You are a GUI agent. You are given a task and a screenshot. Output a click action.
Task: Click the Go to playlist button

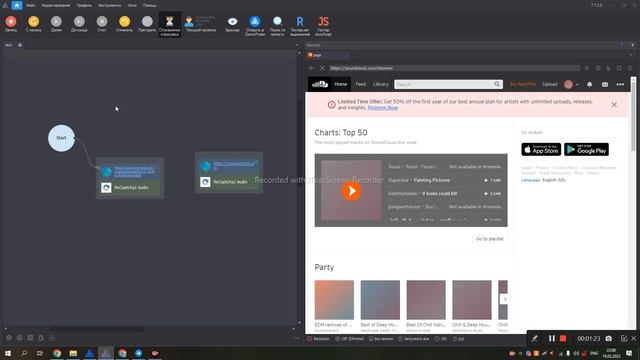[x=489, y=239]
